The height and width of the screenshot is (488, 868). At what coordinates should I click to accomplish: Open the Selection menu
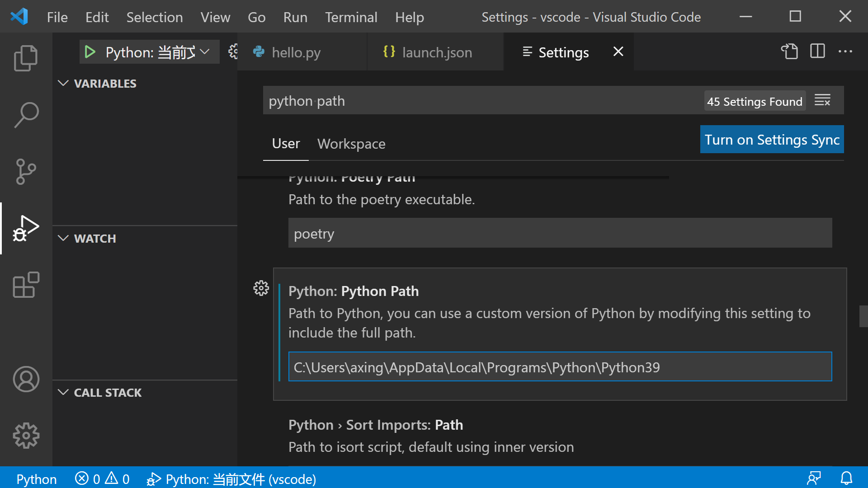point(155,17)
